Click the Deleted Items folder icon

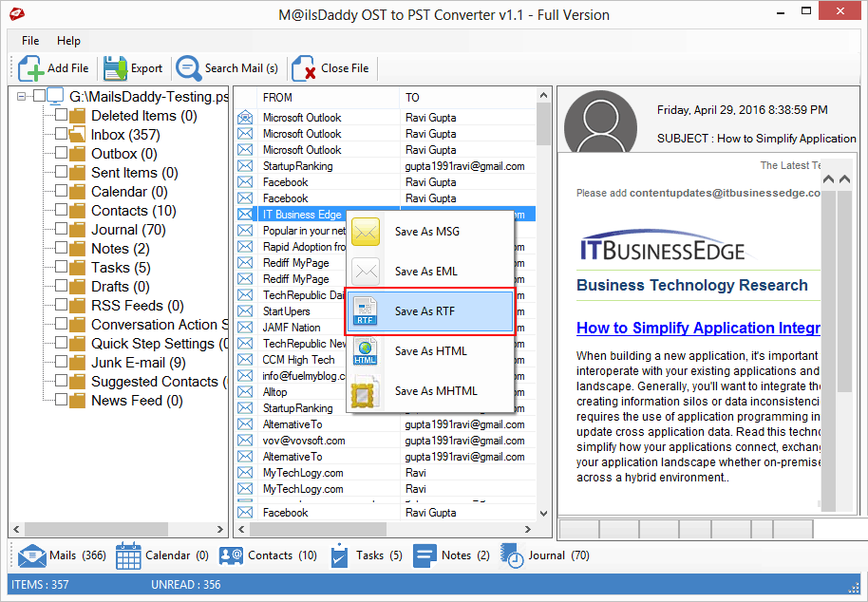click(77, 116)
